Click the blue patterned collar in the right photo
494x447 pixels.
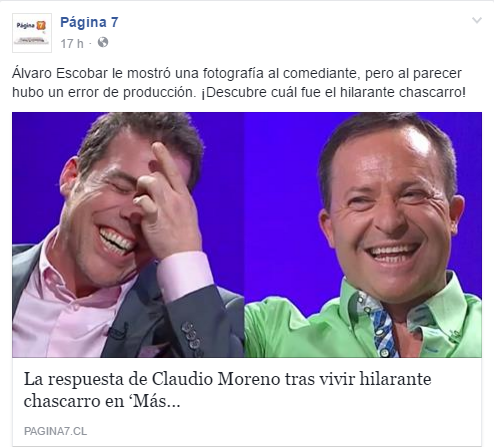pyautogui.click(x=383, y=328)
